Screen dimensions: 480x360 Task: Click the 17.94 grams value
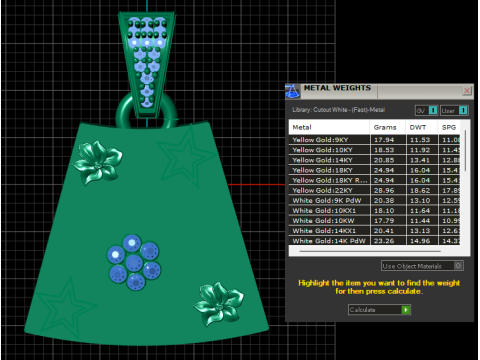pyautogui.click(x=384, y=140)
